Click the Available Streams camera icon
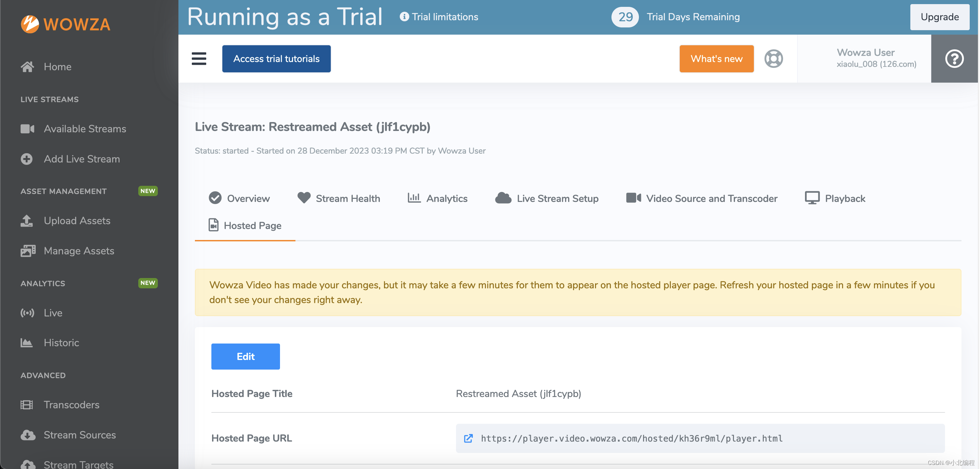980x469 pixels. pyautogui.click(x=27, y=129)
